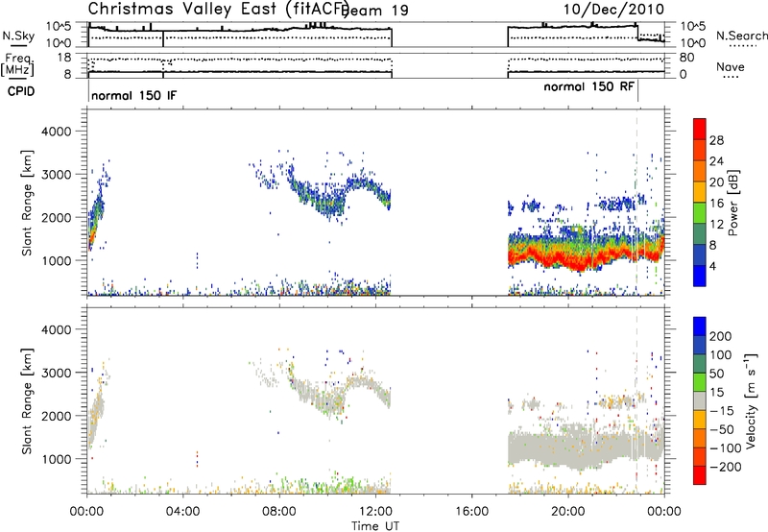Click the '08:00' time tick label

(x=279, y=512)
